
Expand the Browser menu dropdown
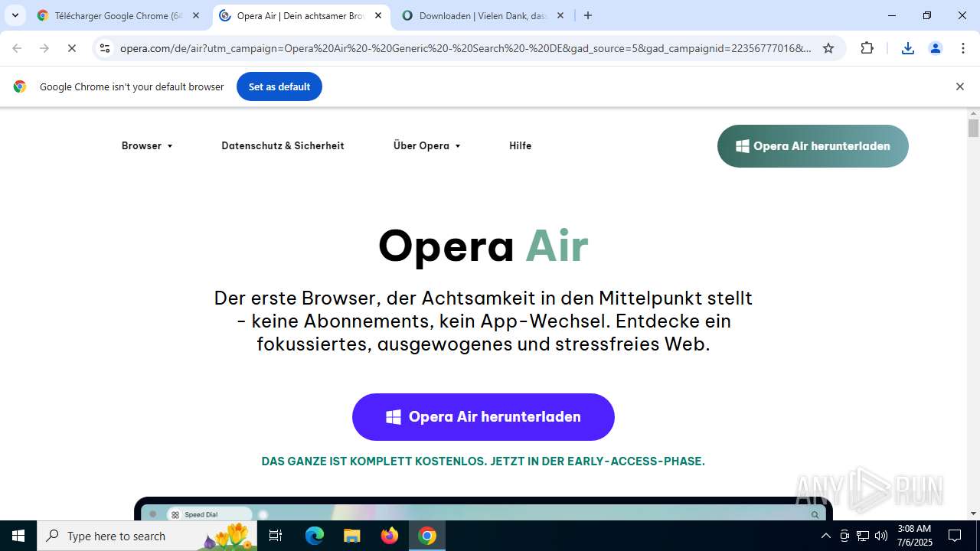147,145
